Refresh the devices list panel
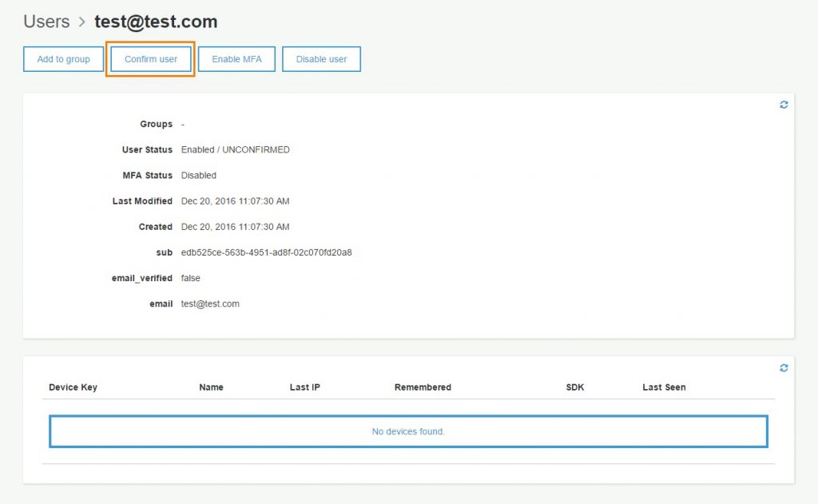 pos(784,367)
